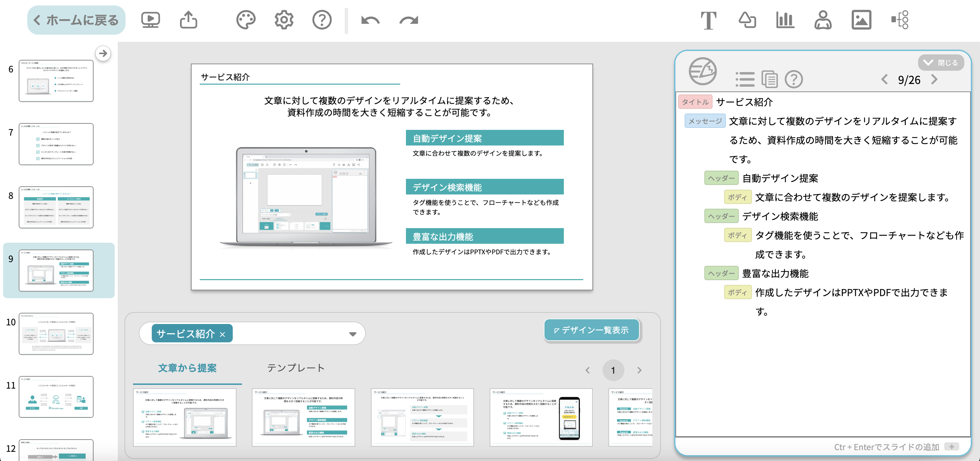Remove the サービス紹介 tag with x
Viewport: 980px width, 461px height.
[x=223, y=335]
